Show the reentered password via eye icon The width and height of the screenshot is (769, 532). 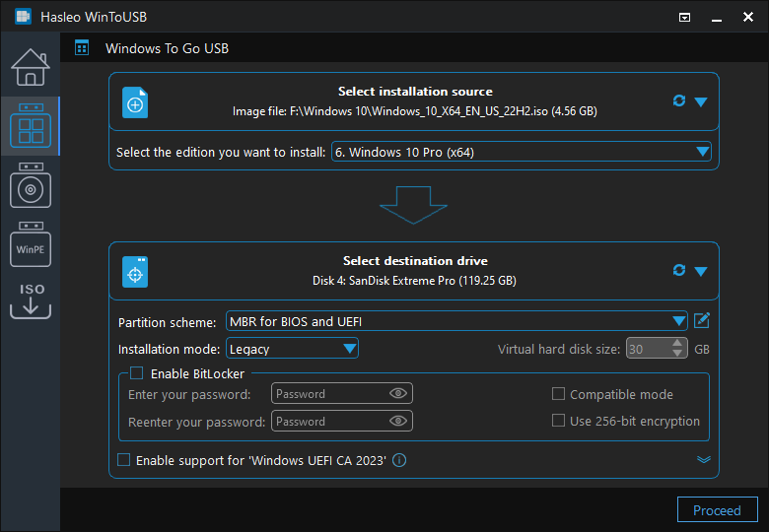point(398,421)
